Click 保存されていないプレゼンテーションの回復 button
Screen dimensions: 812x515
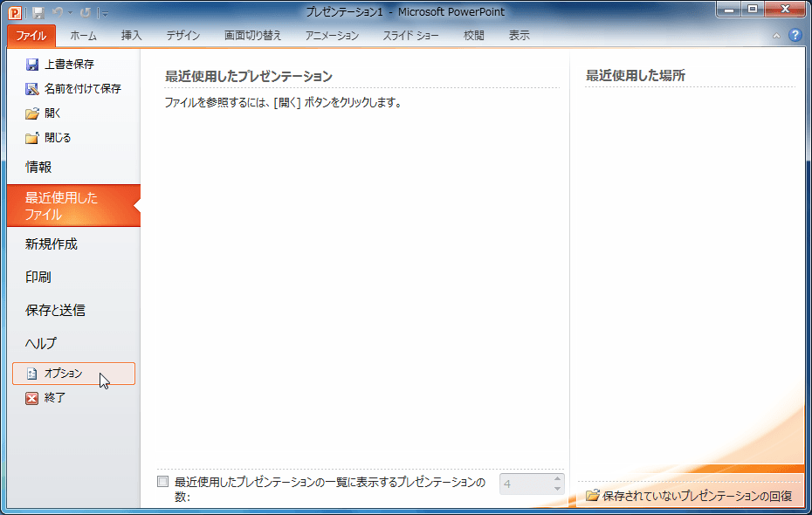[689, 495]
